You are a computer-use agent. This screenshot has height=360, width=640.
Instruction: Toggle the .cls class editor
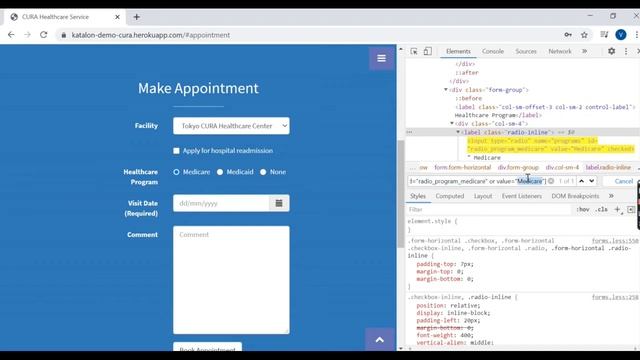pyautogui.click(x=601, y=209)
